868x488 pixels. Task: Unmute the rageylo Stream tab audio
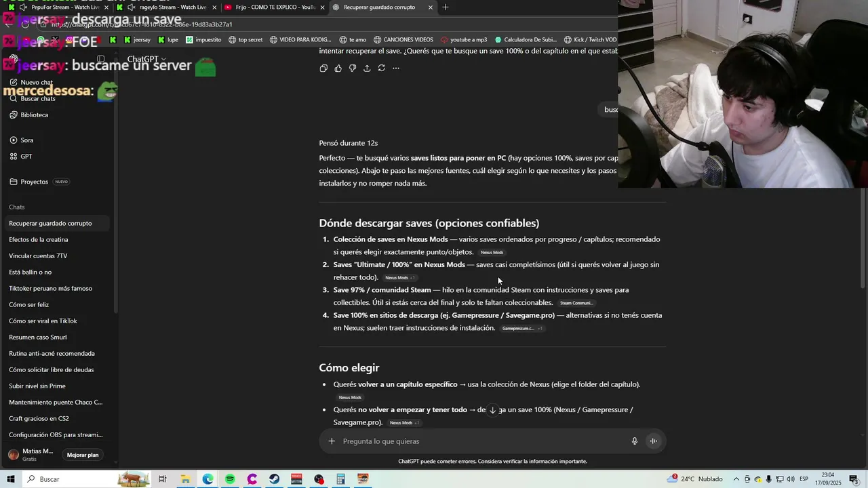tap(132, 7)
